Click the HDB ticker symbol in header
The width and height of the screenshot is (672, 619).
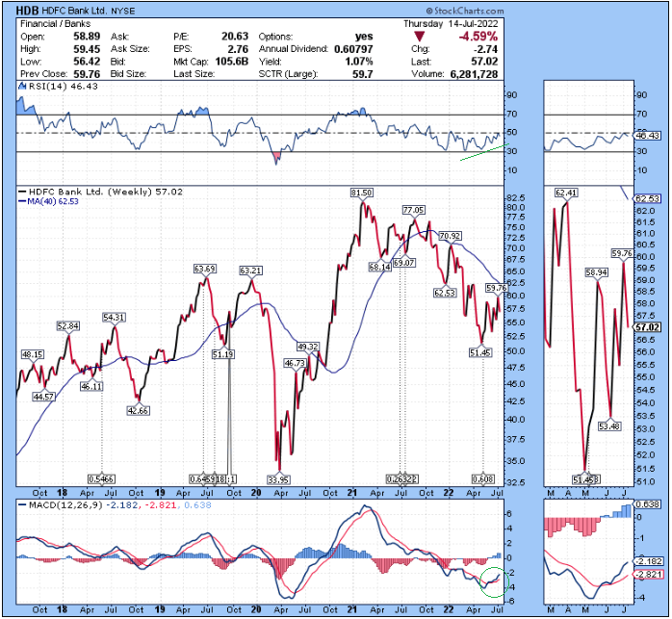click(28, 12)
